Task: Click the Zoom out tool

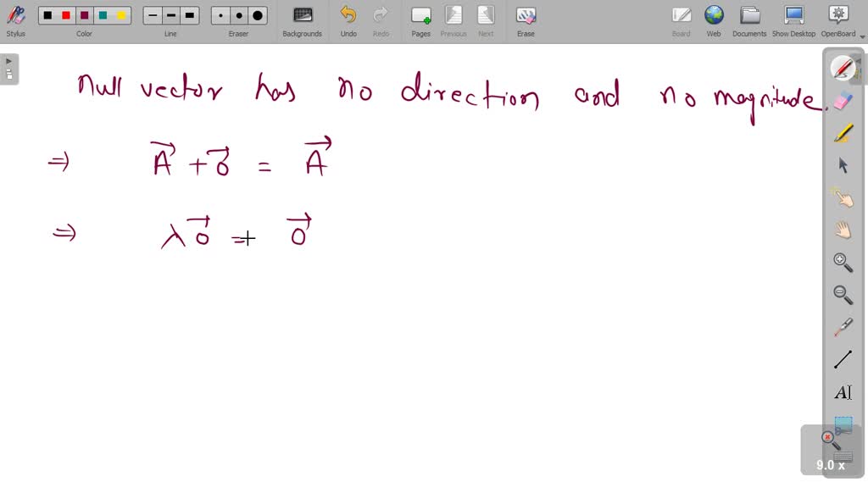Action: [843, 294]
